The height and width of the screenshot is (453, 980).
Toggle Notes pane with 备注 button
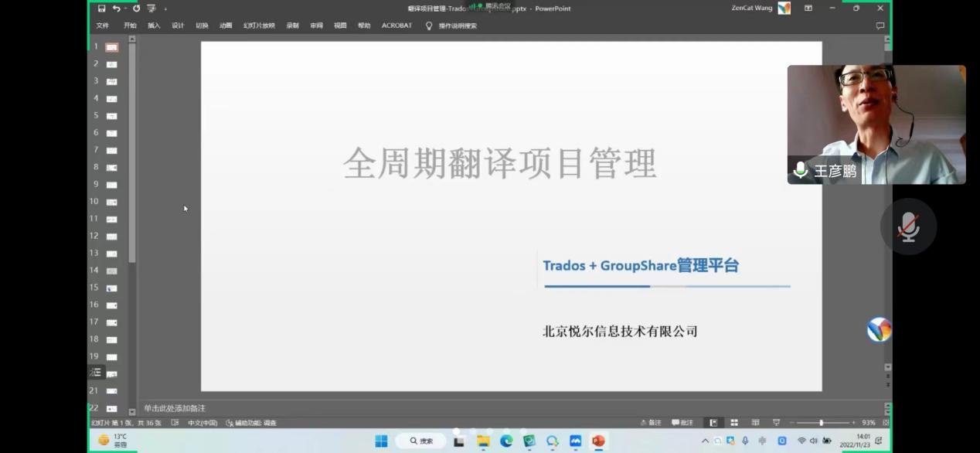tap(651, 423)
